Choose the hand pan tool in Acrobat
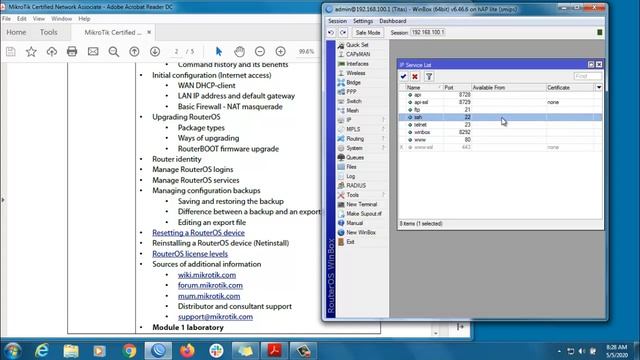 (x=240, y=51)
